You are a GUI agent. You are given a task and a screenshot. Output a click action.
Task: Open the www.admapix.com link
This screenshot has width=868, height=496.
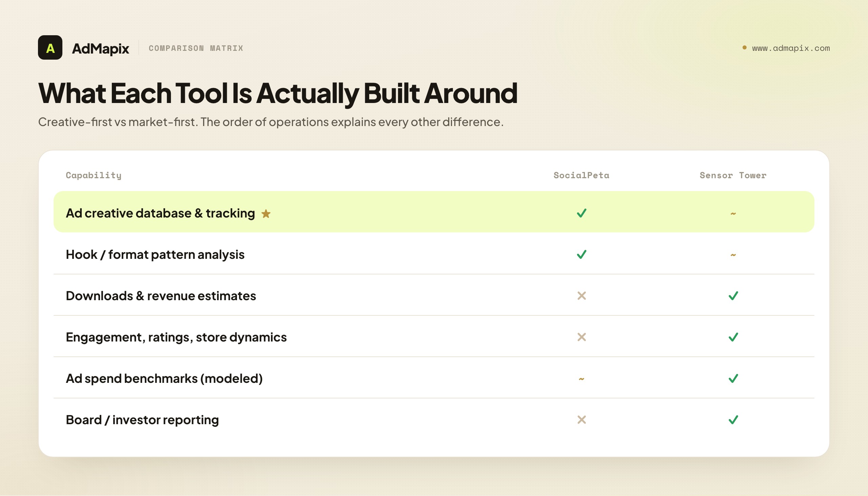[791, 48]
